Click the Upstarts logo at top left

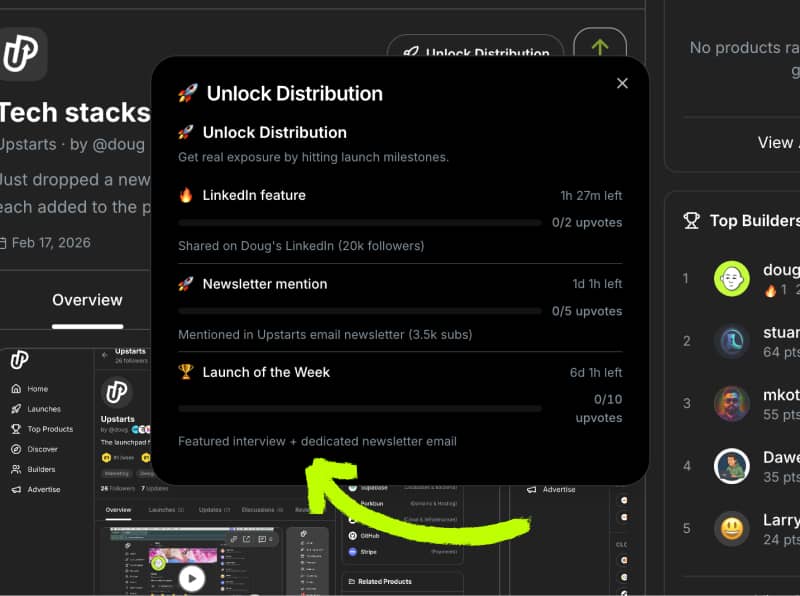pyautogui.click(x=22, y=54)
